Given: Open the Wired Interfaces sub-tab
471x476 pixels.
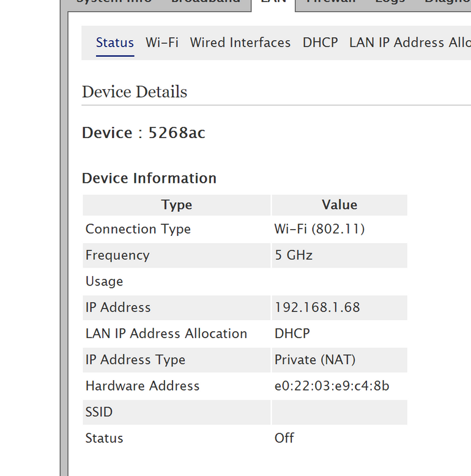Looking at the screenshot, I should pyautogui.click(x=240, y=43).
